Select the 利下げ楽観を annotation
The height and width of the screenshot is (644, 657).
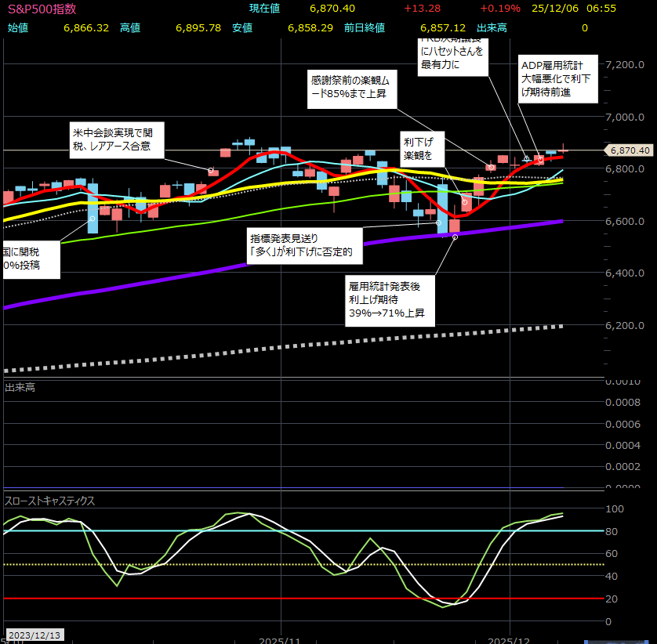(423, 149)
